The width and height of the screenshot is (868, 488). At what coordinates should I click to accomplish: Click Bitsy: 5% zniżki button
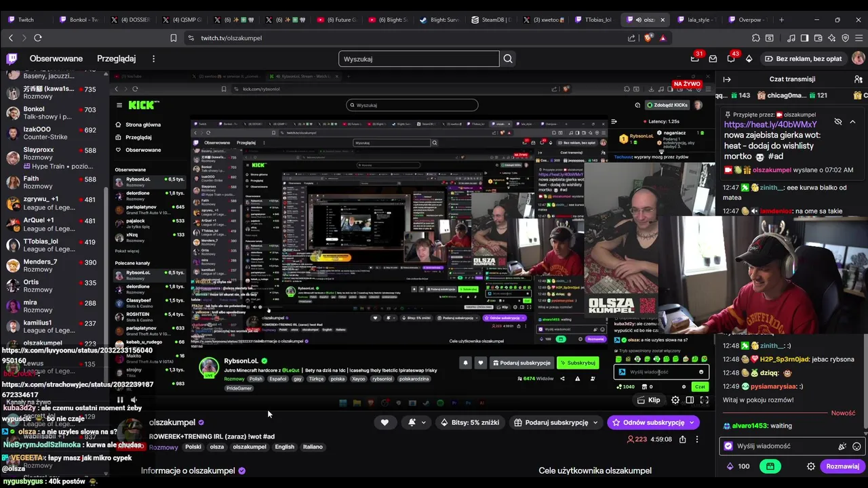(x=469, y=422)
